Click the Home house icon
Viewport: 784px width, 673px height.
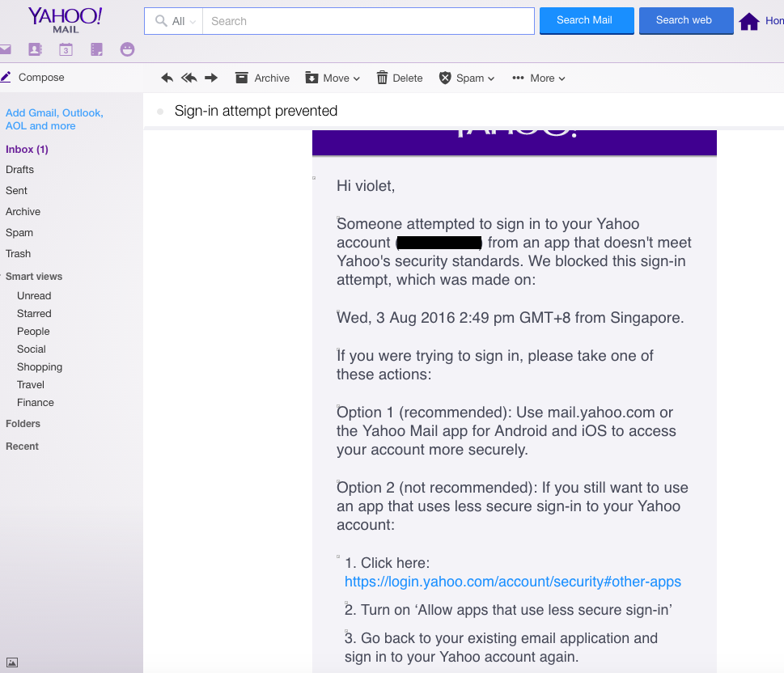749,22
